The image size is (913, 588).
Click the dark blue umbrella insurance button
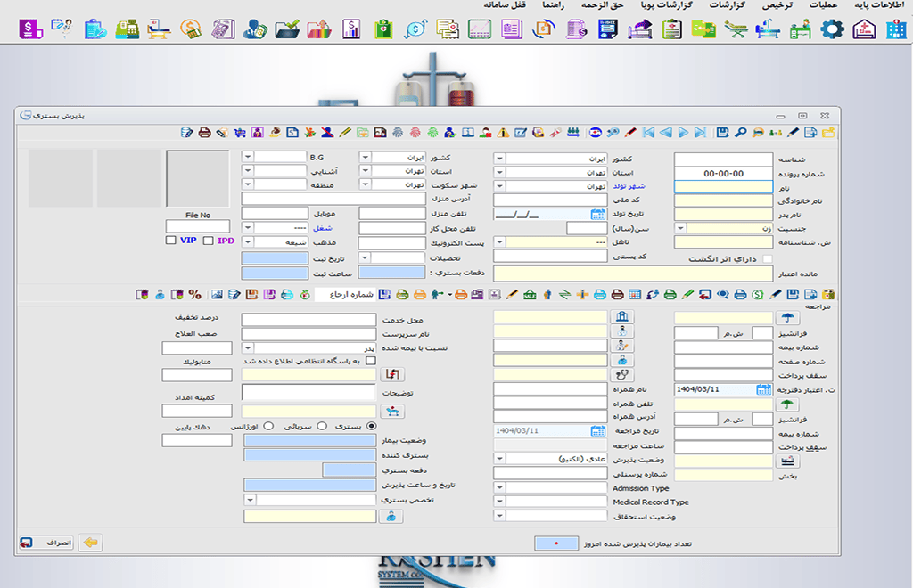788,317
